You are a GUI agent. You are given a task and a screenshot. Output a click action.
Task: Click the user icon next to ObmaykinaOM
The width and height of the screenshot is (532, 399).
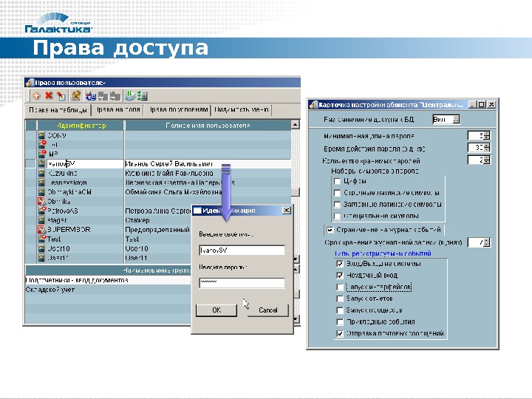coord(41,192)
